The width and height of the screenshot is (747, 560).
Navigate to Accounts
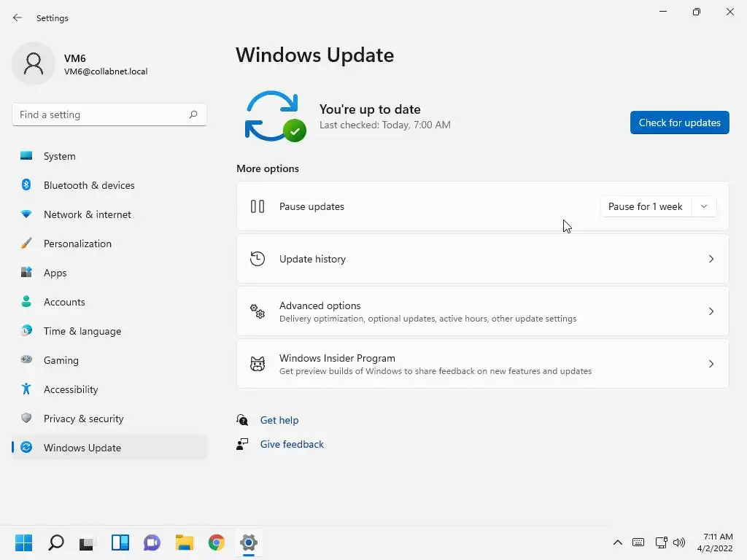click(x=109, y=302)
